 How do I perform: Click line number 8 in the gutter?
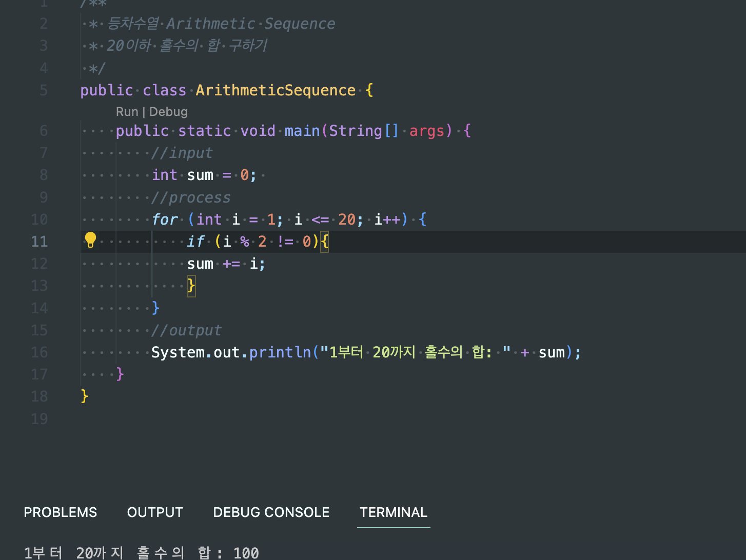43,175
